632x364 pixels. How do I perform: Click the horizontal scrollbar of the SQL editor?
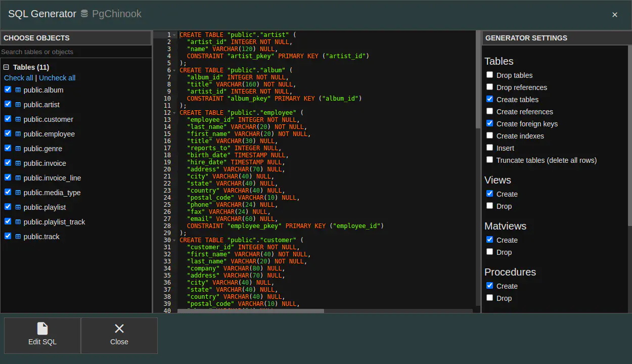tap(250, 311)
